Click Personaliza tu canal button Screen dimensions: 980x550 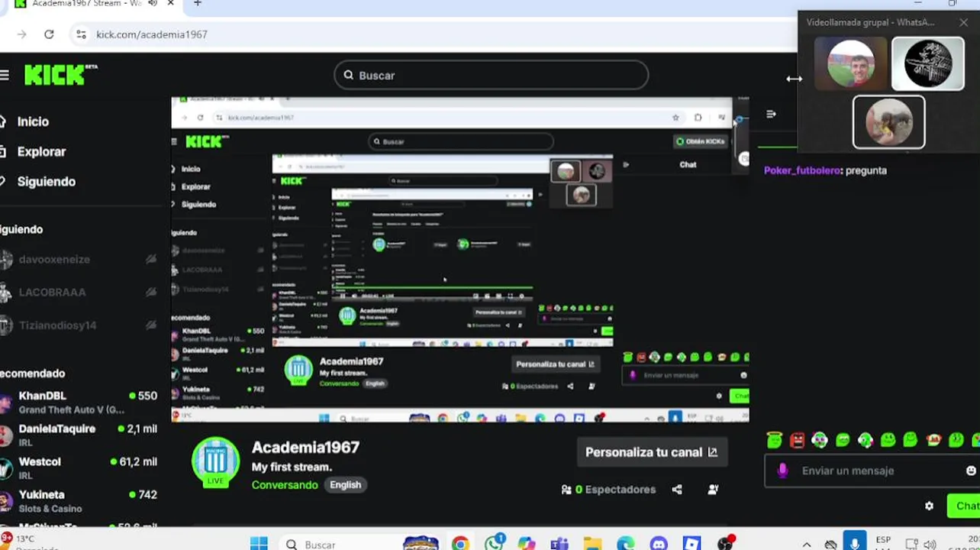point(651,452)
